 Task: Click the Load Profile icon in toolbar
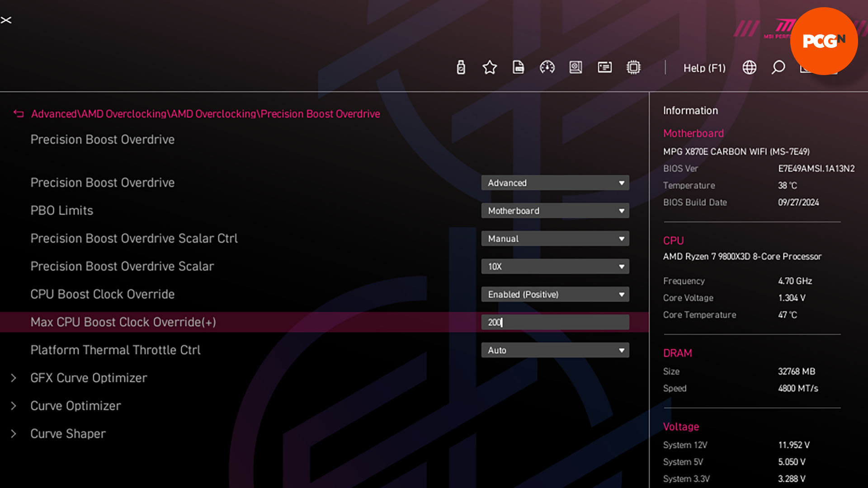tap(518, 67)
